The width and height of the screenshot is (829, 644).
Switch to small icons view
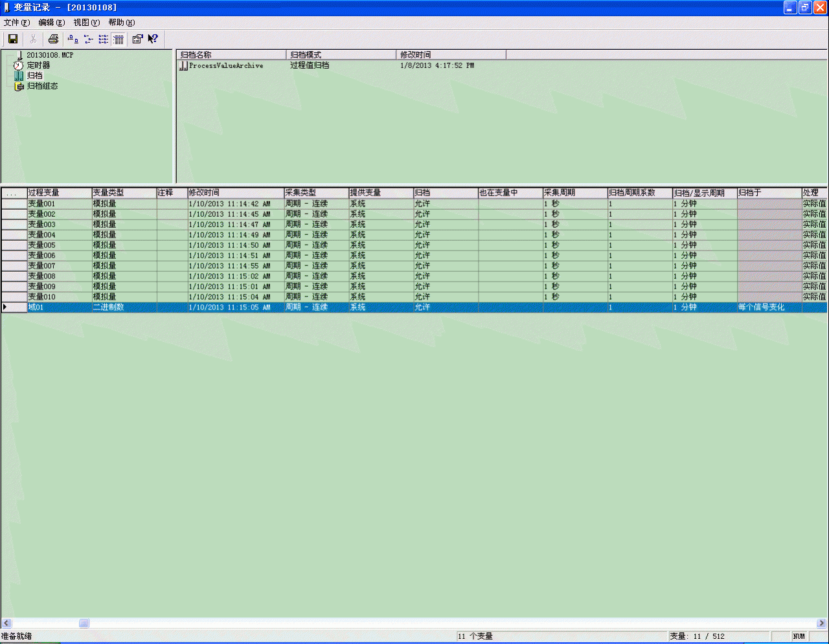(x=89, y=39)
